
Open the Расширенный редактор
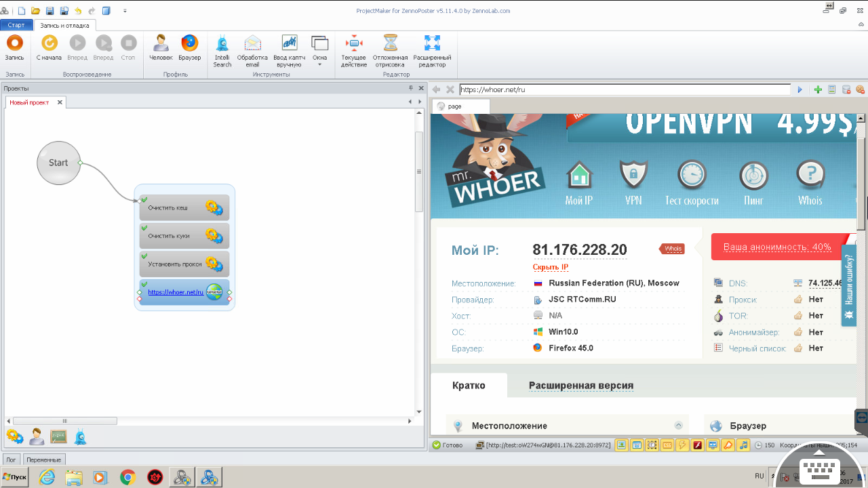(x=432, y=52)
